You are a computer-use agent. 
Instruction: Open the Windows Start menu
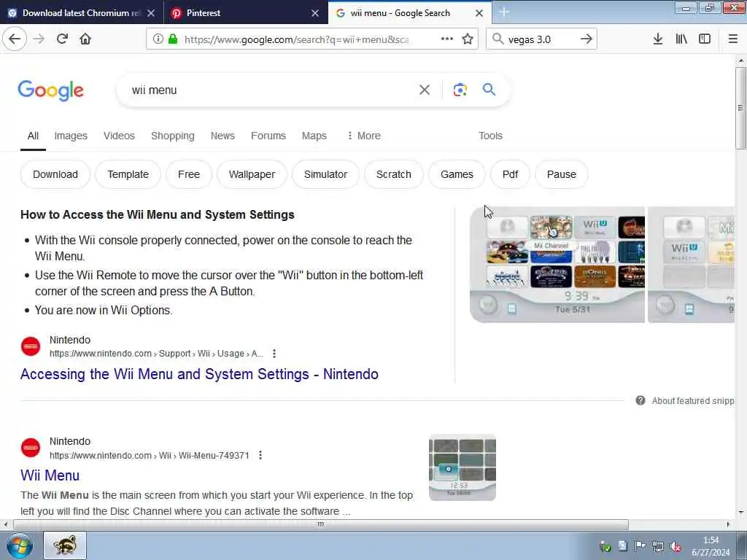coord(20,545)
